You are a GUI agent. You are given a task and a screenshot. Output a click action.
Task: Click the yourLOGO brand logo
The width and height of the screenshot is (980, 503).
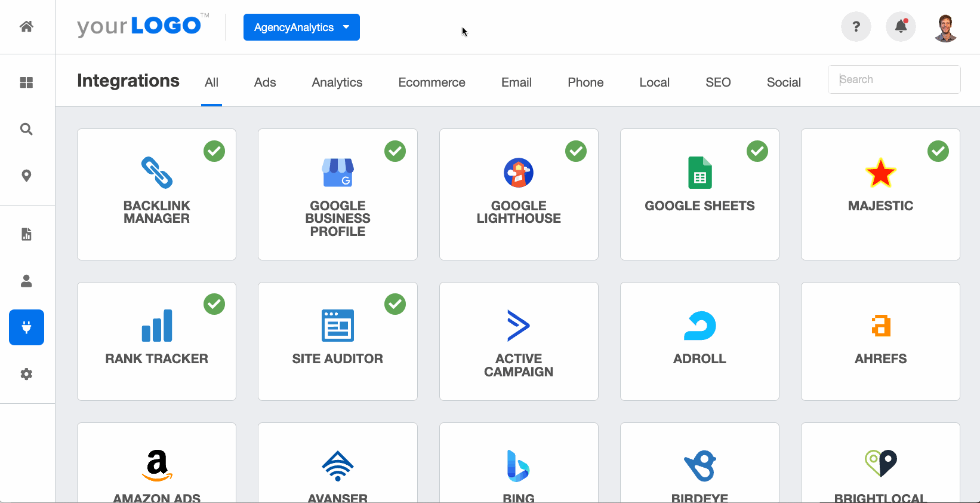143,26
